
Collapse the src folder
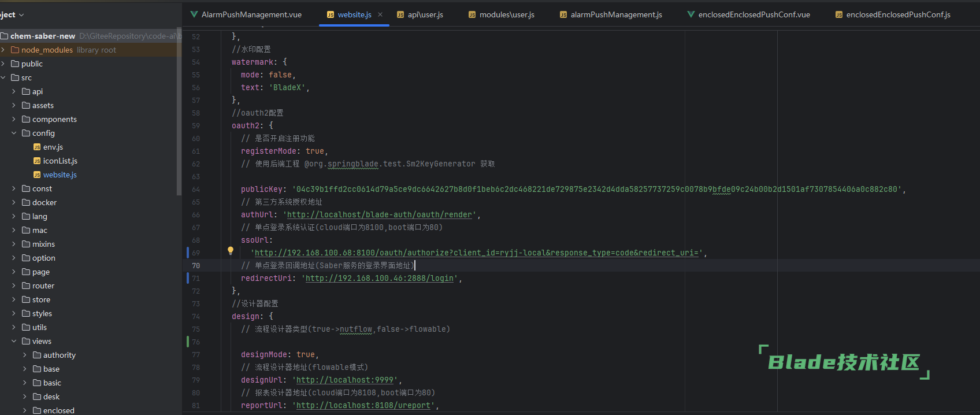pyautogui.click(x=3, y=77)
